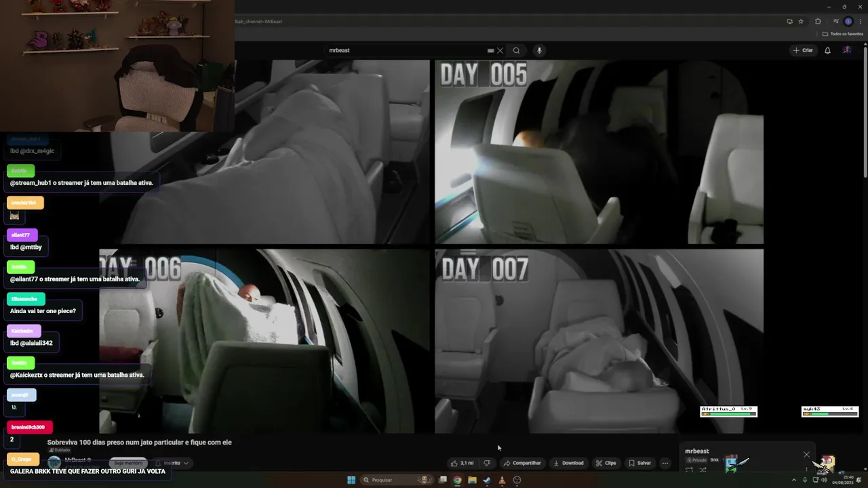
Task: Open Task View from the taskbar
Action: tap(443, 480)
